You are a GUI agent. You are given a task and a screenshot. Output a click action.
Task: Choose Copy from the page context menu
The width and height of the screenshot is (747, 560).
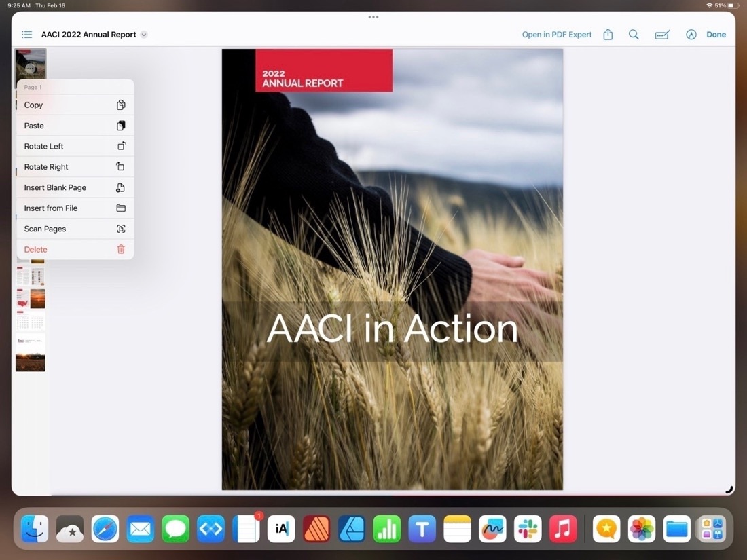pos(33,105)
